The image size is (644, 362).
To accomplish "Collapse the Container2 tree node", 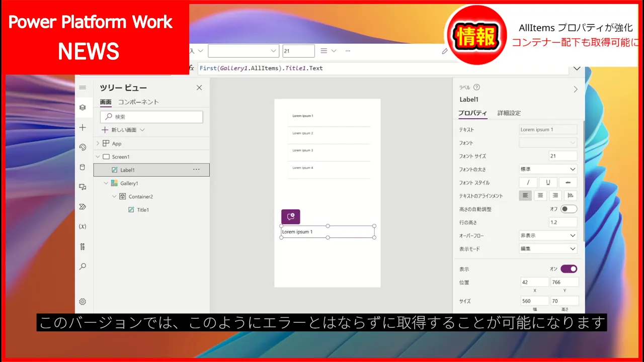I will 114,196.
